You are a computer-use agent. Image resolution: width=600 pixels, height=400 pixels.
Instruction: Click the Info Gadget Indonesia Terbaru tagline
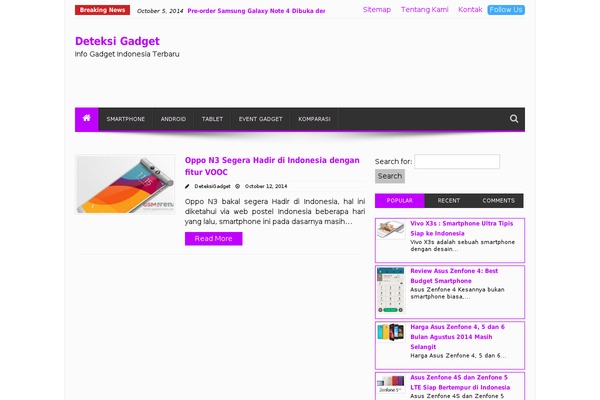coord(127,54)
